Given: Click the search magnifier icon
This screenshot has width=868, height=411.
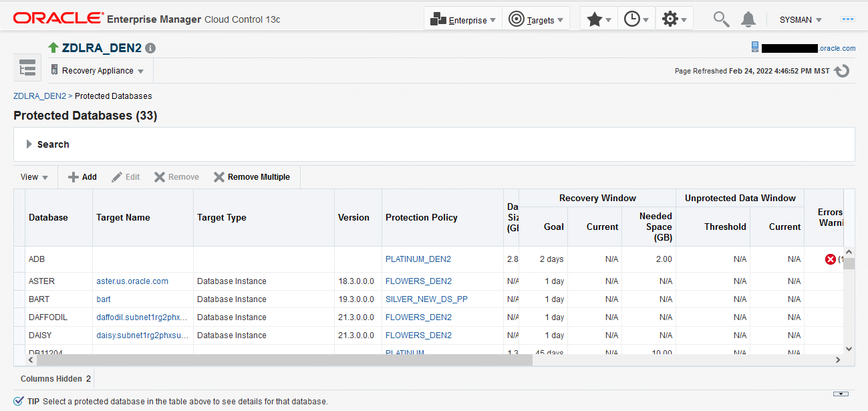Looking at the screenshot, I should tap(721, 19).
